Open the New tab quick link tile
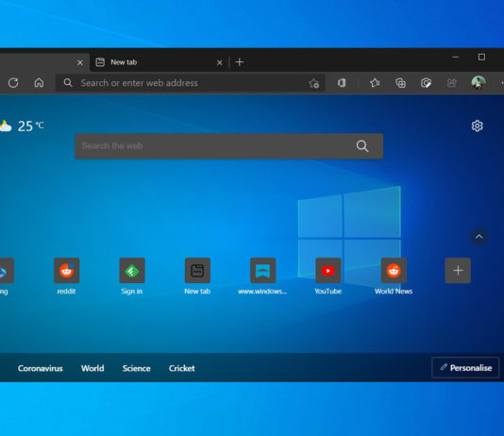Image resolution: width=504 pixels, height=436 pixels. [197, 270]
